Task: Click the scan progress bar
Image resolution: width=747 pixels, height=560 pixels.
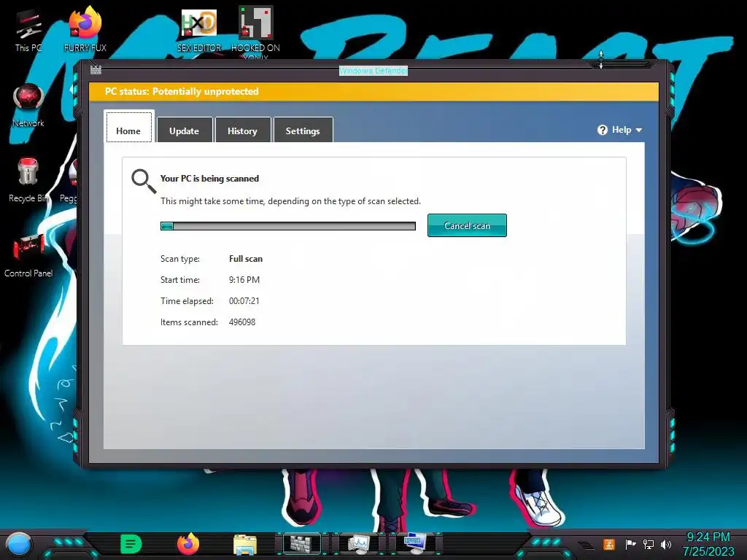Action: 287,226
